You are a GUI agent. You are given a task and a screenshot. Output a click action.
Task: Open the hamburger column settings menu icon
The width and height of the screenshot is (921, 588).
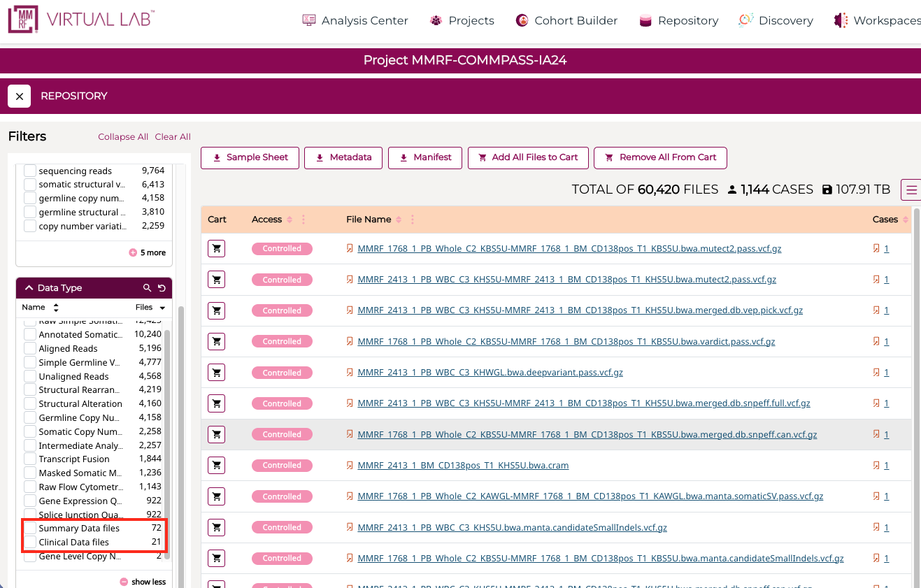(911, 189)
